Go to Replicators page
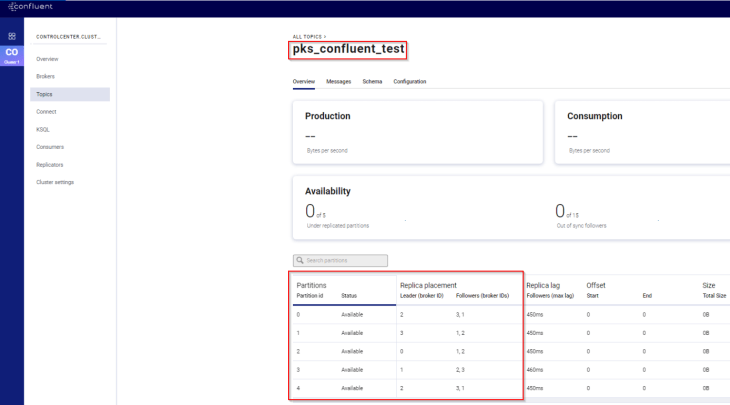The image size is (730, 405). coord(50,164)
